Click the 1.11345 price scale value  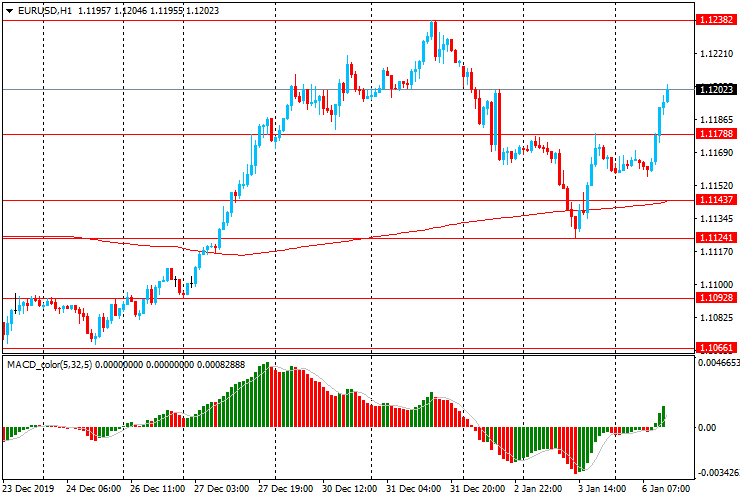pyautogui.click(x=716, y=219)
